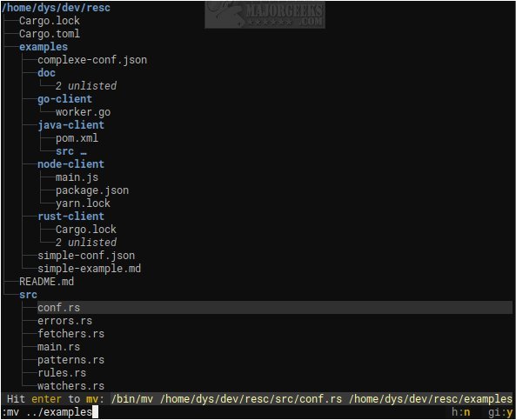Expand 2 unlisted entry under rust-client
Screen dimensions: 516x420
point(86,243)
